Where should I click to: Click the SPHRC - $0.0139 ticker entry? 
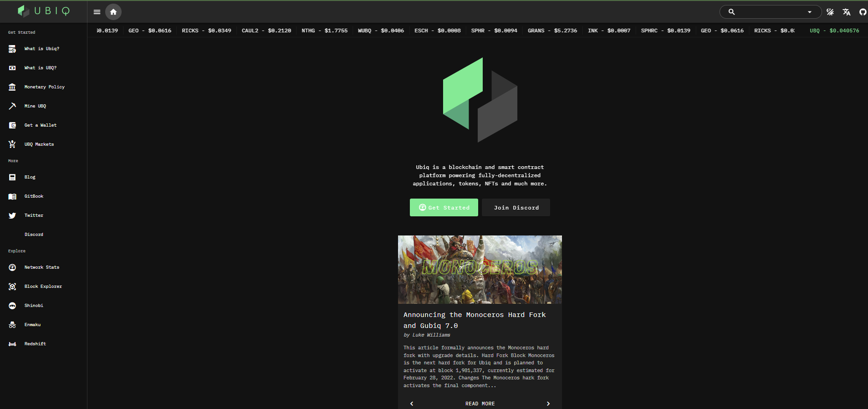pyautogui.click(x=666, y=31)
